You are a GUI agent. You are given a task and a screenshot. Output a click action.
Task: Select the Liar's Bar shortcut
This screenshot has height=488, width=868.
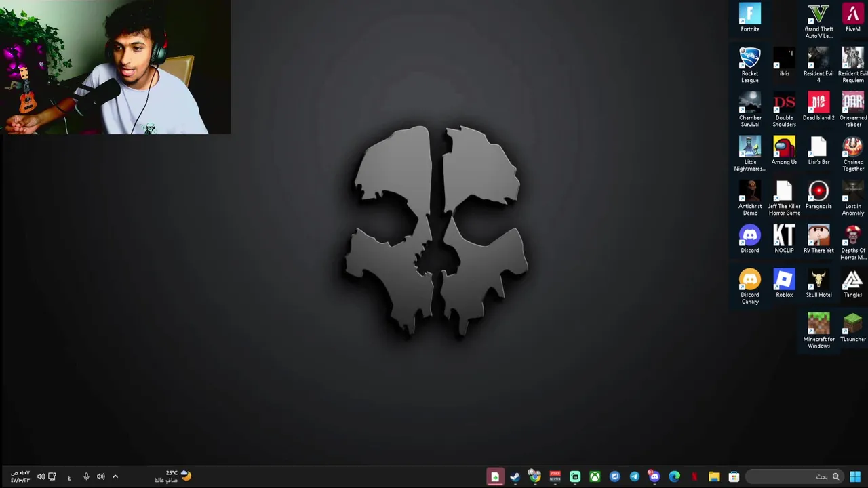click(818, 150)
